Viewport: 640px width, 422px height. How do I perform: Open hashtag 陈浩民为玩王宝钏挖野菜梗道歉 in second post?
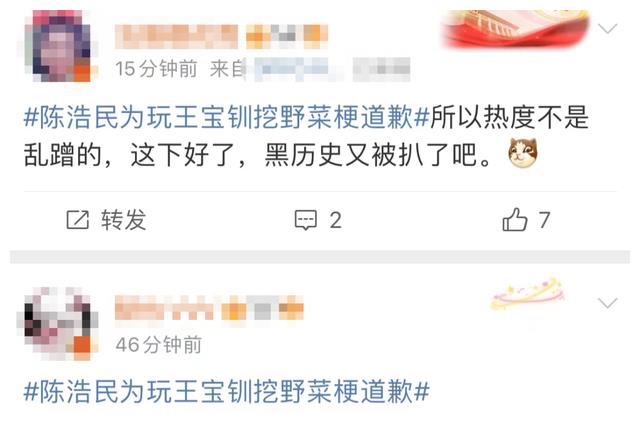click(x=227, y=392)
